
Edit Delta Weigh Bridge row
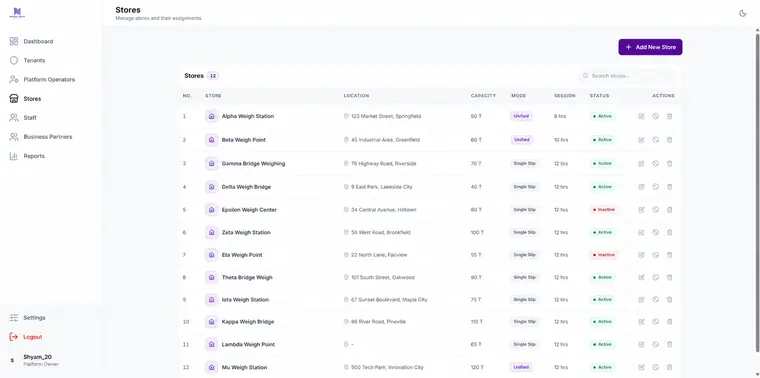tap(641, 187)
